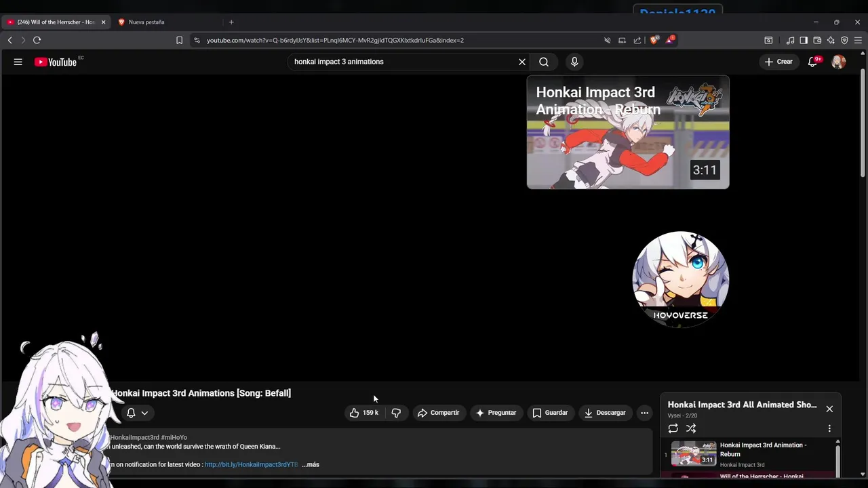The image size is (868, 488).
Task: Start voice search with microphone
Action: point(574,62)
